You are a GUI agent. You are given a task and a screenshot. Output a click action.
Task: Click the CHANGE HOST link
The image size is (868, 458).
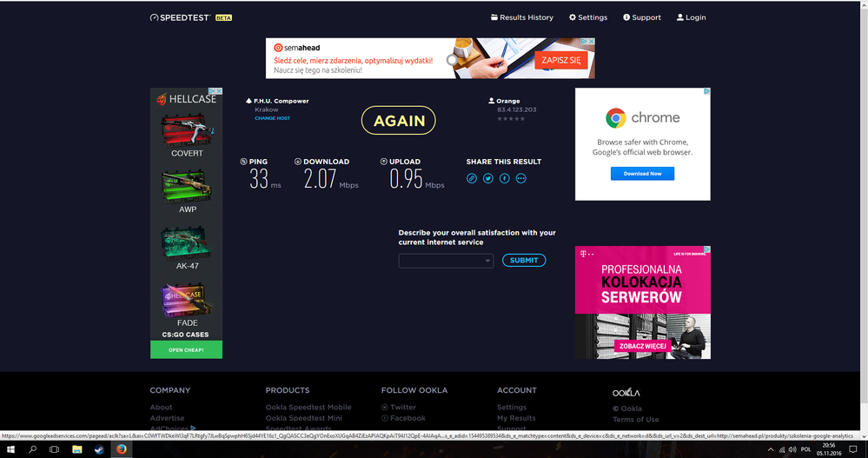272,118
